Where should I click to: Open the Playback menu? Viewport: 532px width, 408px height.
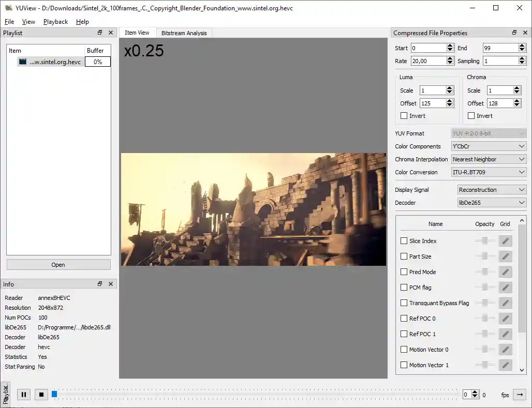coord(55,22)
